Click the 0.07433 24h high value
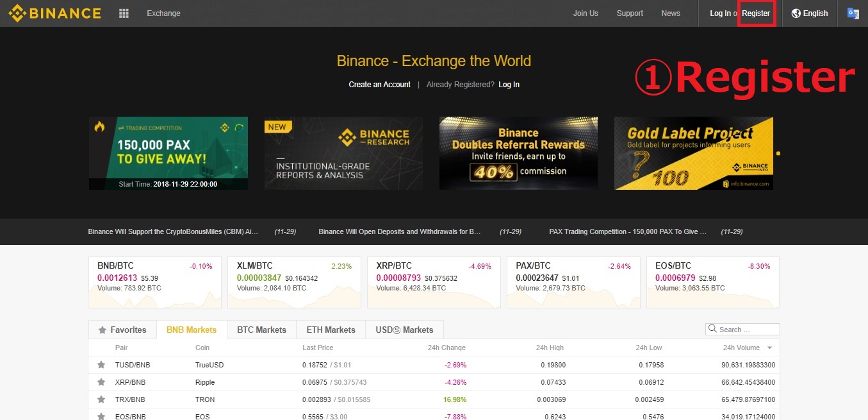This screenshot has width=868, height=420. click(x=554, y=382)
